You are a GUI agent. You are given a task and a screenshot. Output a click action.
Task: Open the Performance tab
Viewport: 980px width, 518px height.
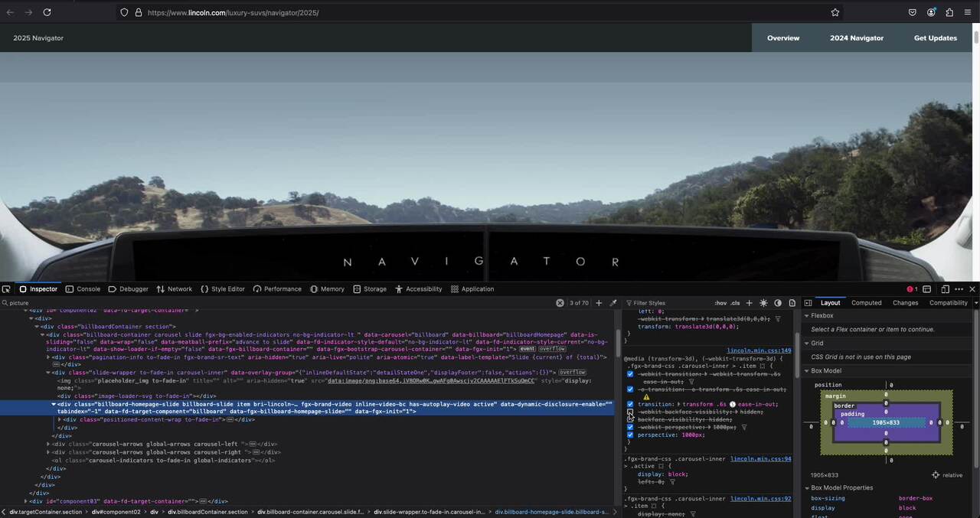(x=276, y=289)
